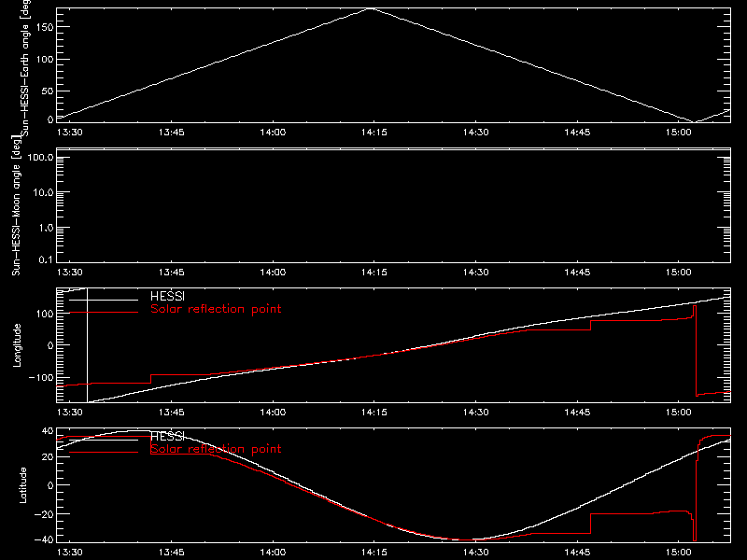Select 15:00 time label under Earth angle plot
747x560 pixels.
coord(679,133)
